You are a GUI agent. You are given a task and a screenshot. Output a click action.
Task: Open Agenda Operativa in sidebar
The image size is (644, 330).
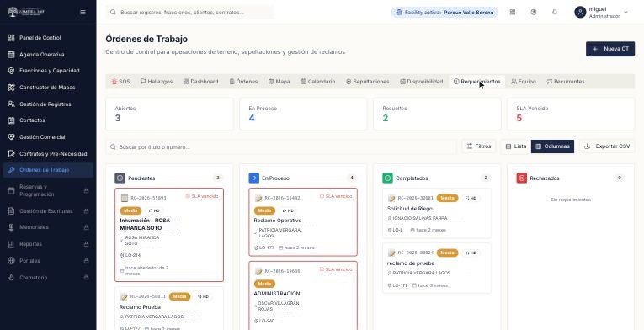pos(48,54)
